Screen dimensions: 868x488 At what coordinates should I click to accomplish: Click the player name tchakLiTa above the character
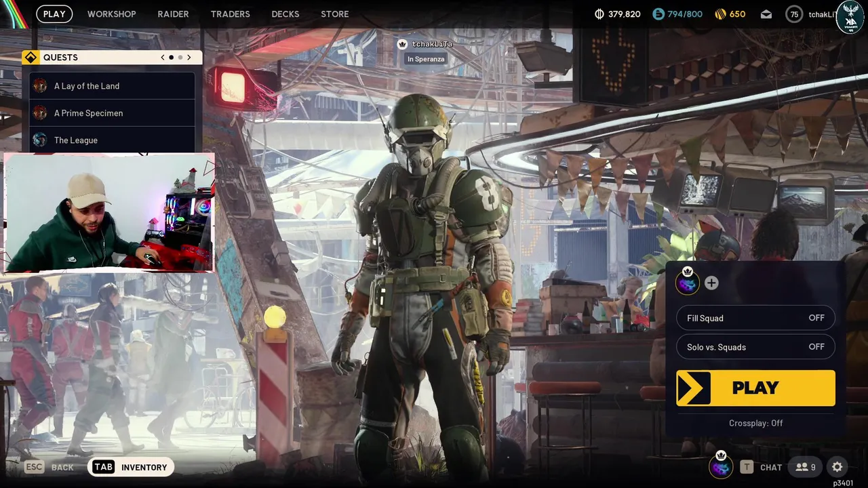432,44
